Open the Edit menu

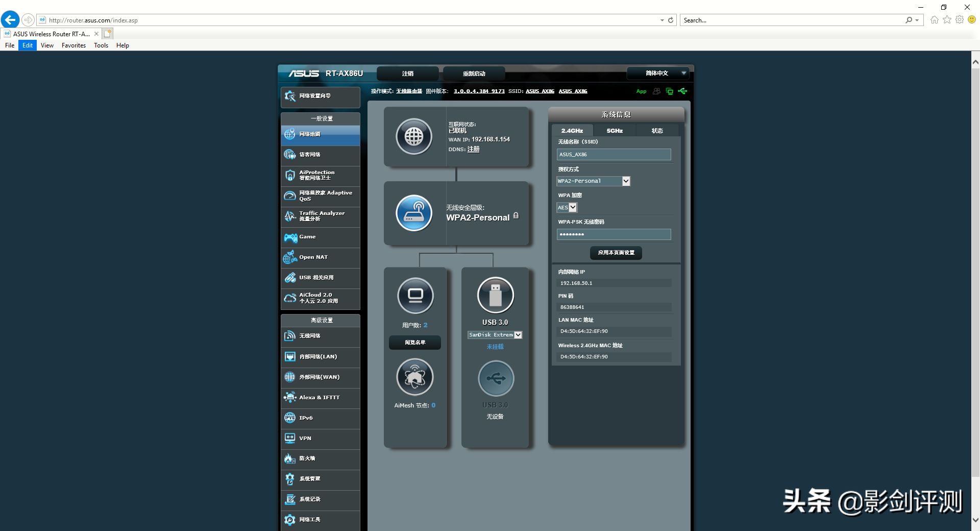point(28,45)
